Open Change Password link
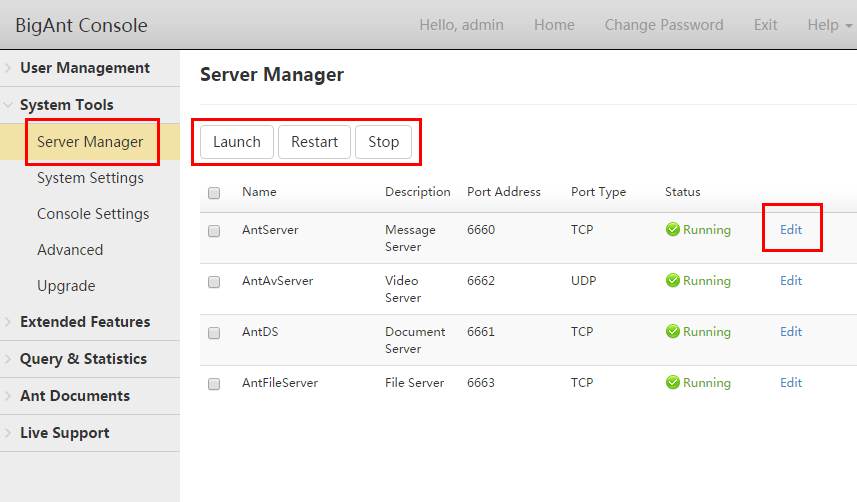Viewport: 857px width, 502px height. (664, 25)
